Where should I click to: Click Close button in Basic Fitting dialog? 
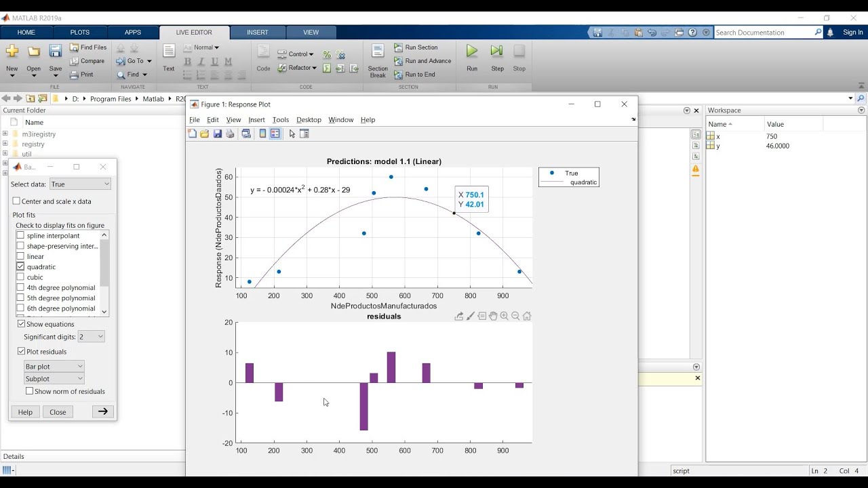click(58, 412)
